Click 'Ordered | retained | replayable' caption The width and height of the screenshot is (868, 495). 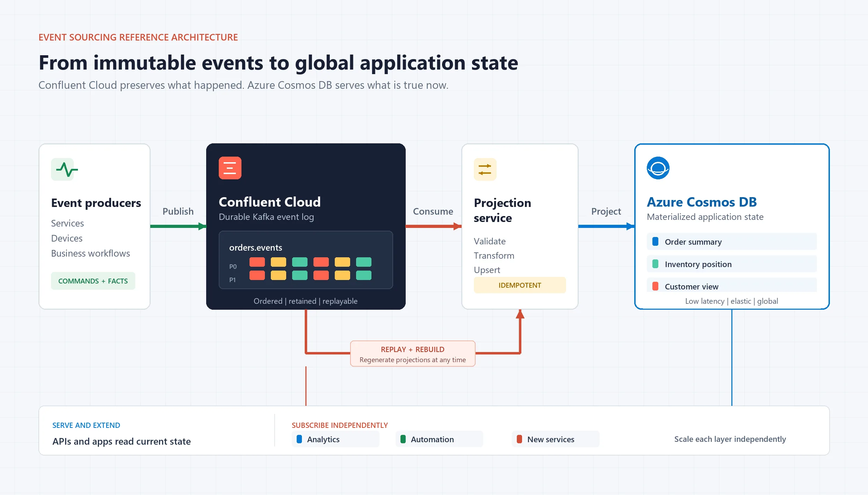pos(305,301)
